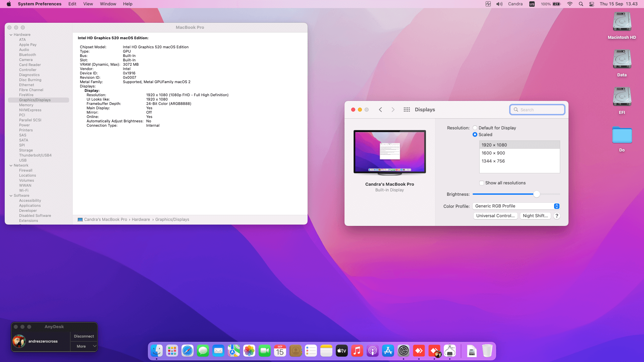The width and height of the screenshot is (644, 362).
Task: Open the View menu
Action: pyautogui.click(x=88, y=4)
